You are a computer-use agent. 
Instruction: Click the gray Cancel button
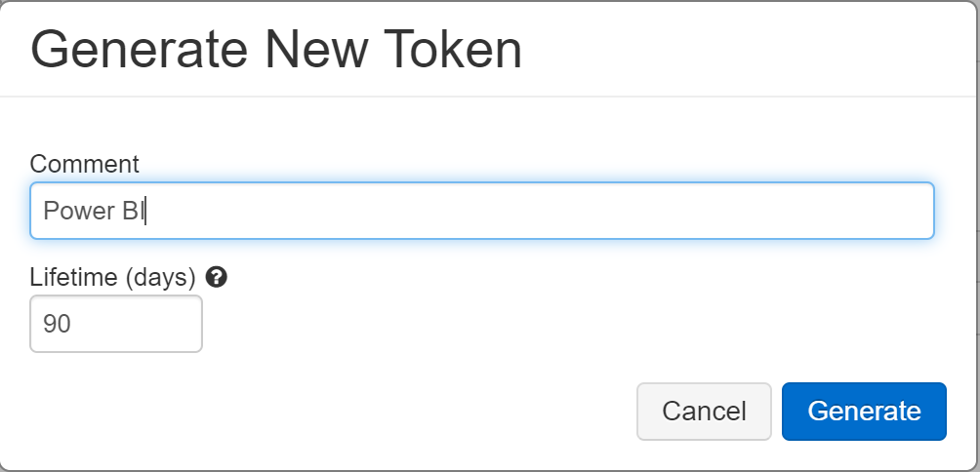(704, 412)
